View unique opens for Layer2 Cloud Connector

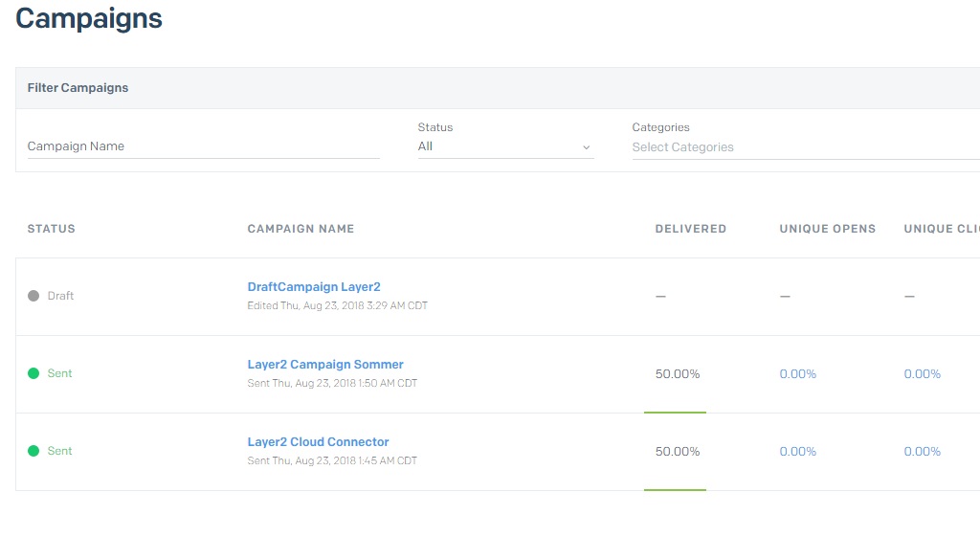click(x=797, y=452)
